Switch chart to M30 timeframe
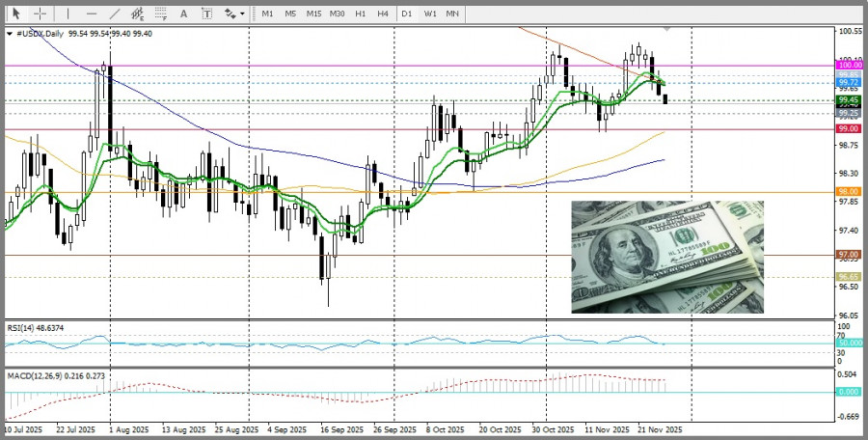 click(338, 14)
